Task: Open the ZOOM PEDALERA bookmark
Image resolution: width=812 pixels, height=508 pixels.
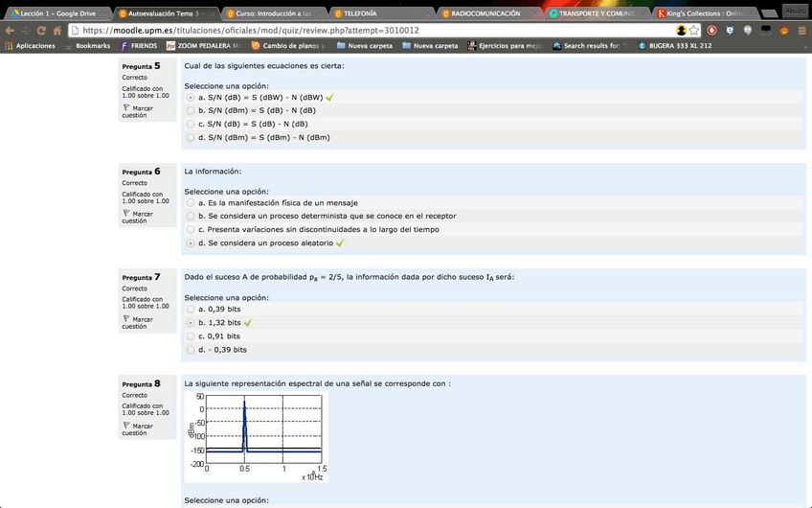Action: 205,46
